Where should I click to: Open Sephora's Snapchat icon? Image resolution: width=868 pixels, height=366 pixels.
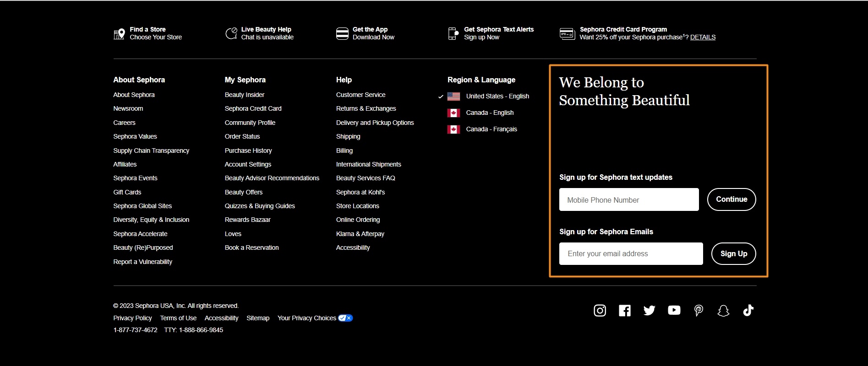[x=723, y=311]
